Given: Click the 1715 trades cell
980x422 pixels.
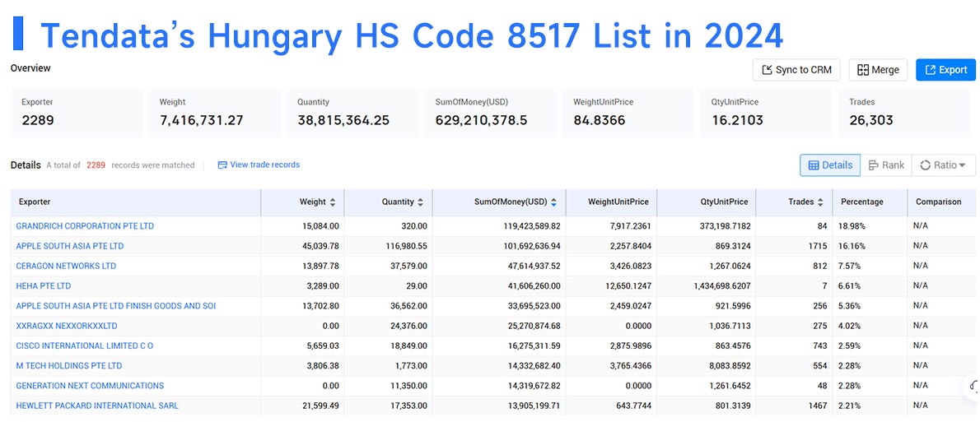Looking at the screenshot, I should click(x=818, y=246).
